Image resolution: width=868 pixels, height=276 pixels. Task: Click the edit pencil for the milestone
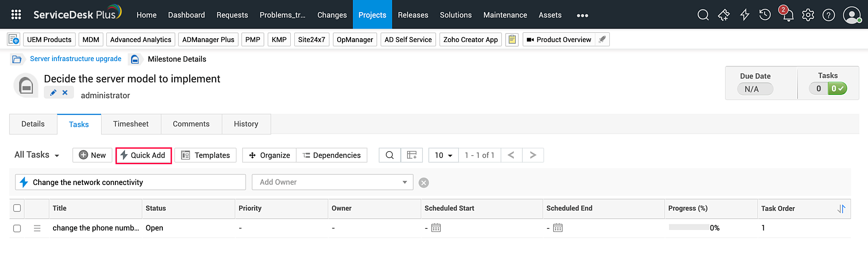[x=53, y=93]
